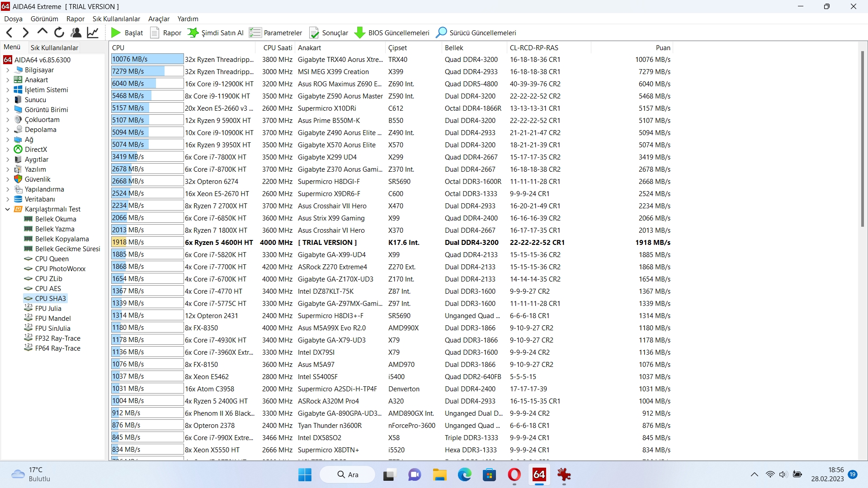
Task: Open Bellek Gecikme Süresi benchmark
Action: coord(62,249)
